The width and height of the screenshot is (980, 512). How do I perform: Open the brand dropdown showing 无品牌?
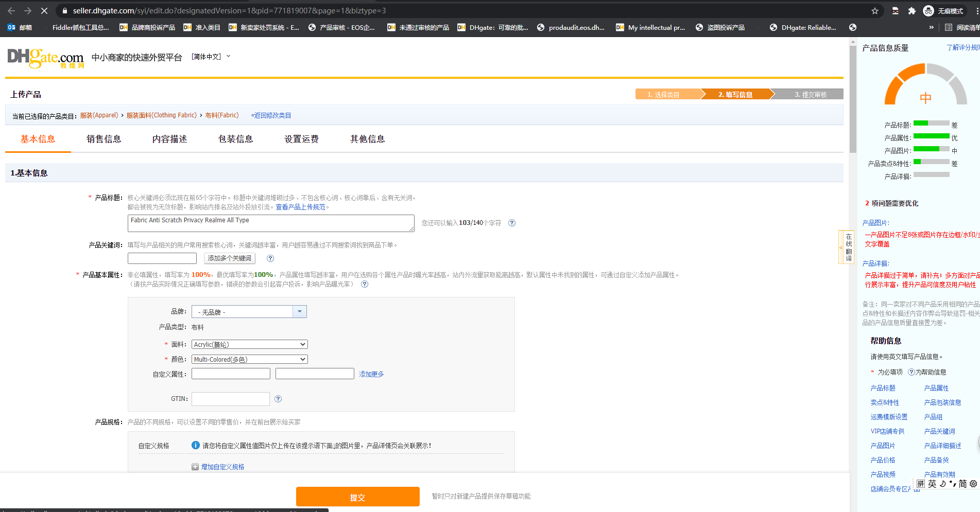pyautogui.click(x=300, y=312)
